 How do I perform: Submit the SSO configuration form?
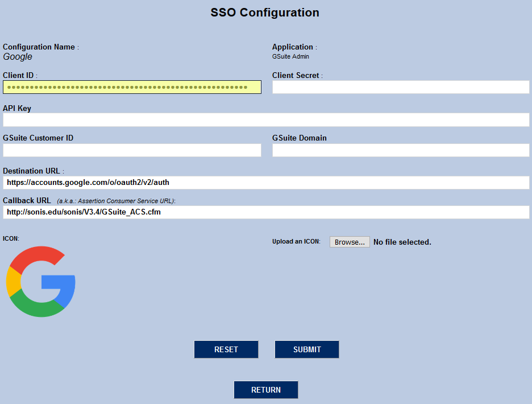point(307,349)
